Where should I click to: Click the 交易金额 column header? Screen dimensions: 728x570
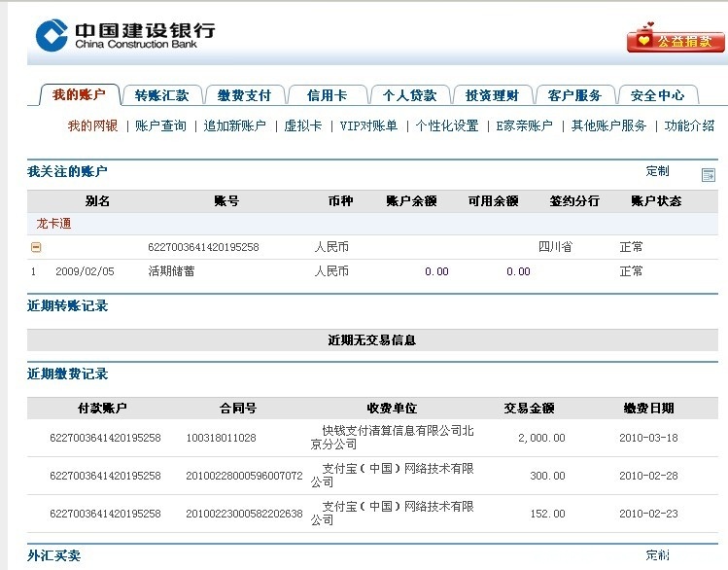[530, 409]
